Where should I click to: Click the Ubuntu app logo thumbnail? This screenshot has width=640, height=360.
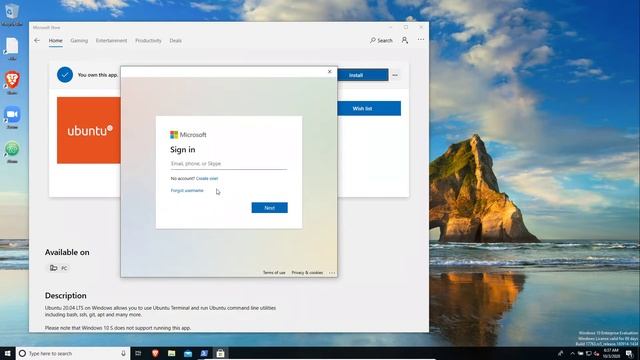[89, 130]
